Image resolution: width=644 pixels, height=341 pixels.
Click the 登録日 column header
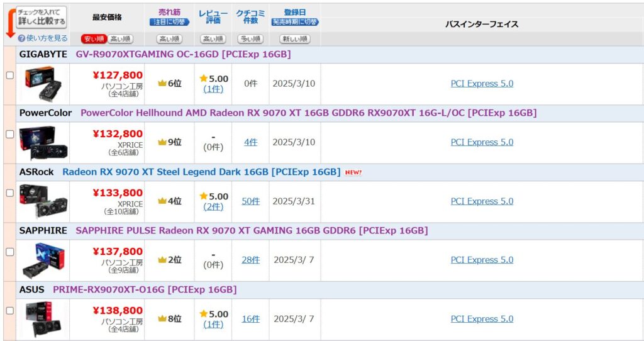[295, 13]
